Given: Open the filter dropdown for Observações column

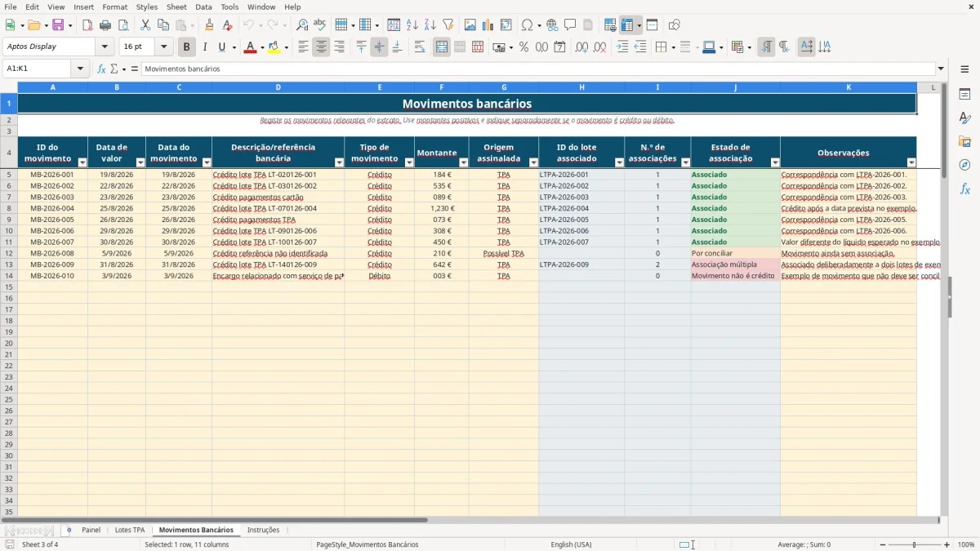Looking at the screenshot, I should pyautogui.click(x=911, y=162).
